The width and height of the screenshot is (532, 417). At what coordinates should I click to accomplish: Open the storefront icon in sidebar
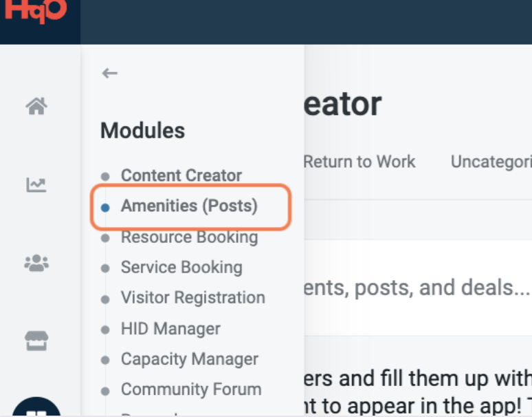tap(36, 341)
